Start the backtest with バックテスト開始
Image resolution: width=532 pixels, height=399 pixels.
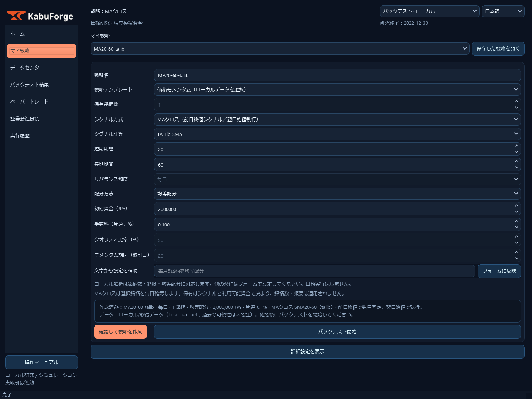coord(337,332)
